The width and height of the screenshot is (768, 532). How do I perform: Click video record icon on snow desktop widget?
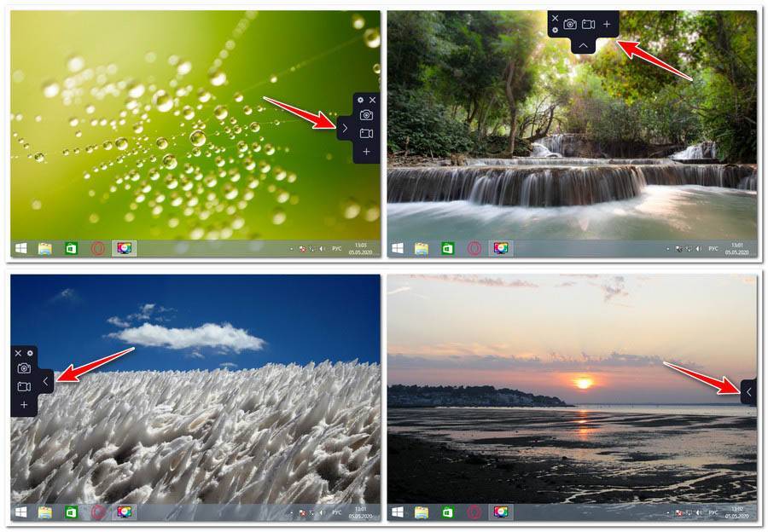click(24, 387)
